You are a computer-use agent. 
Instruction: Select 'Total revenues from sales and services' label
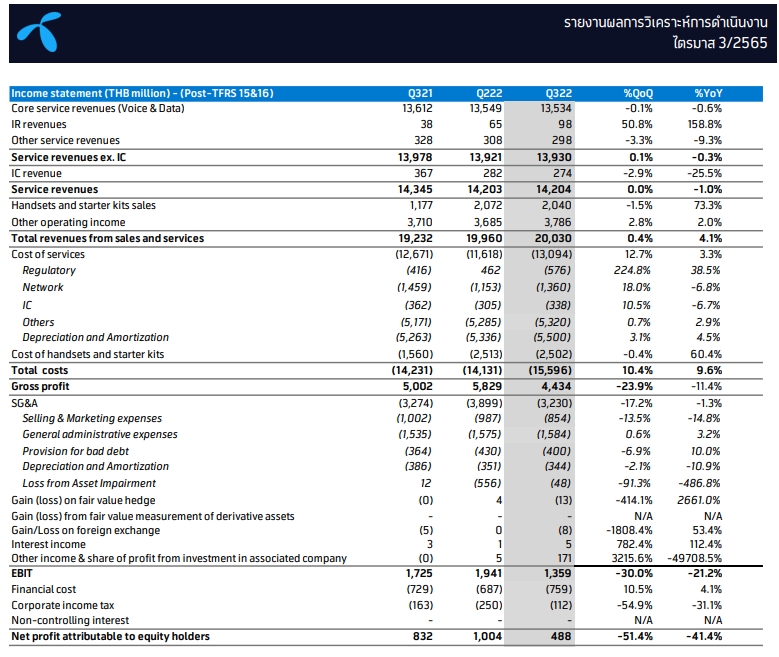click(x=107, y=238)
